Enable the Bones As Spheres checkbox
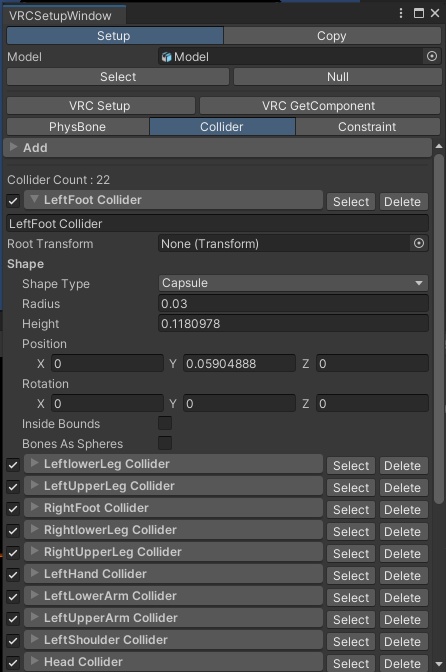 pyautogui.click(x=165, y=443)
